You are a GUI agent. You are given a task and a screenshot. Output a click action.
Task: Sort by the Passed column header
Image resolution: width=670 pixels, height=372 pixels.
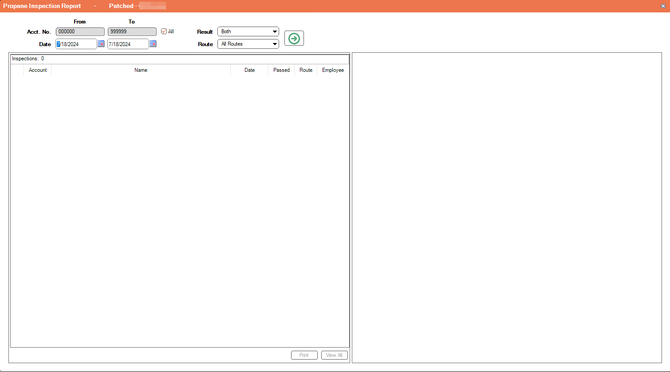(282, 70)
